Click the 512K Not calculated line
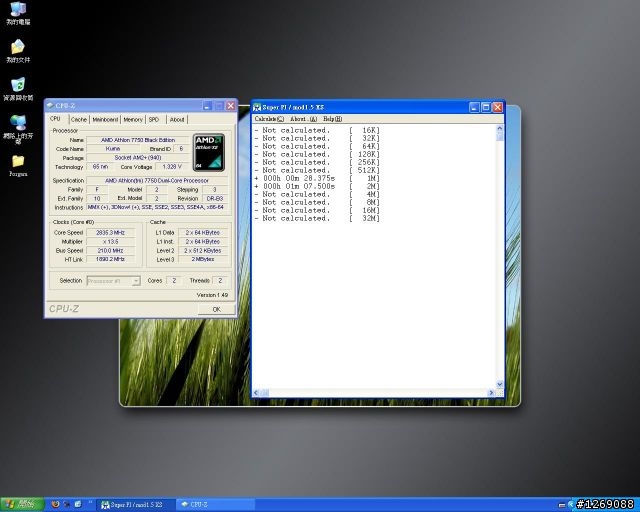Image resolution: width=640 pixels, height=512 pixels. [317, 170]
